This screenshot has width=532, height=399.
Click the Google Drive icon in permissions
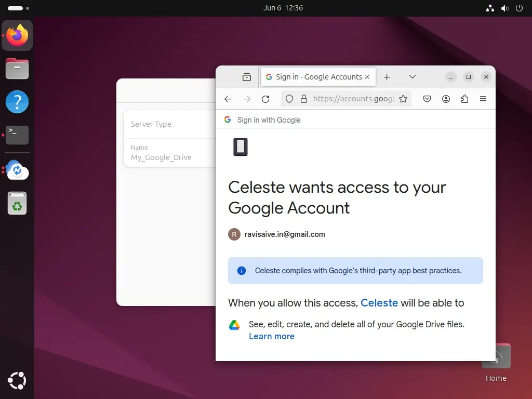[x=234, y=325]
